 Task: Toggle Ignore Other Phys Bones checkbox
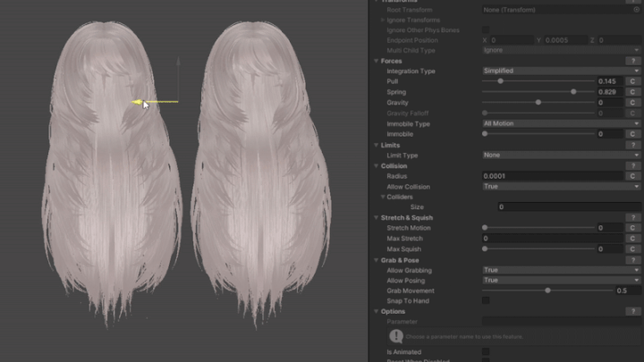click(x=487, y=29)
